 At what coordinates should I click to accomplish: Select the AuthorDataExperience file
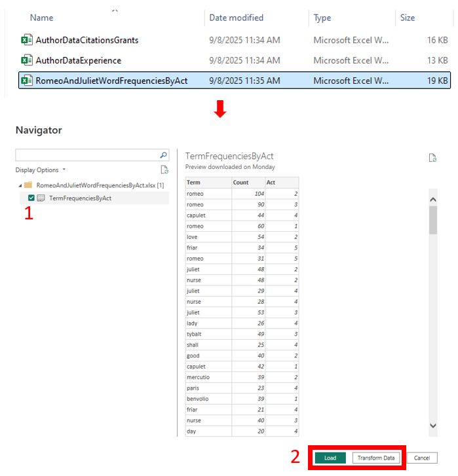pos(235,60)
